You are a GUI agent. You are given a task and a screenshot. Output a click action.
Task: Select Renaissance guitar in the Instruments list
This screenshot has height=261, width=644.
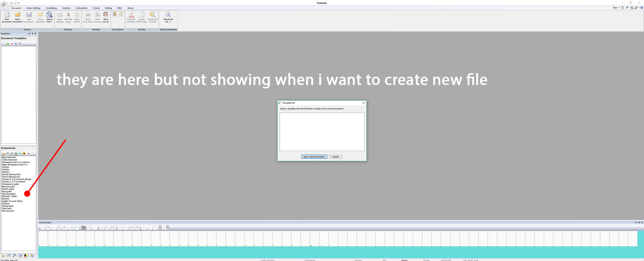coord(10,184)
